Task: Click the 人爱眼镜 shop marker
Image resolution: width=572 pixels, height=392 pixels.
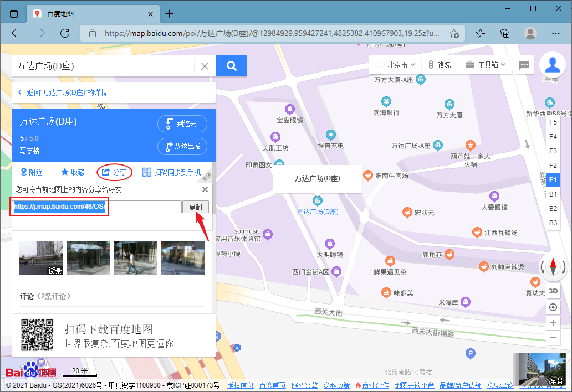Action: (x=494, y=196)
